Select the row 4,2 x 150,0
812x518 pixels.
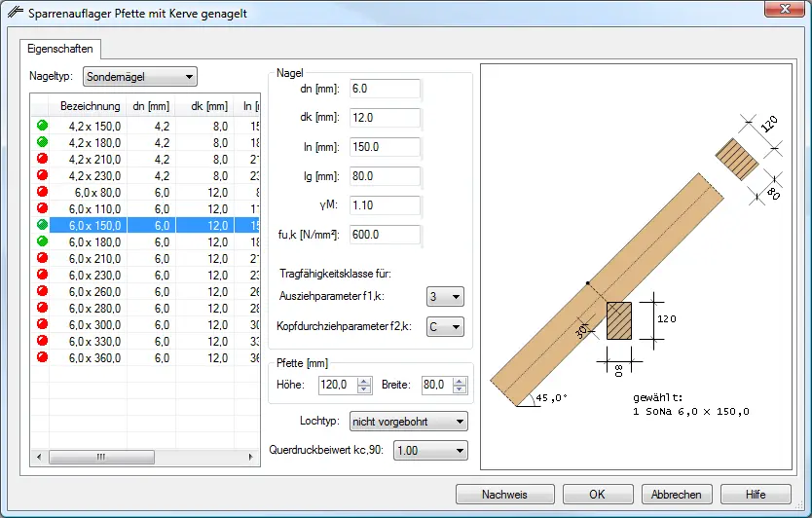pyautogui.click(x=145, y=126)
